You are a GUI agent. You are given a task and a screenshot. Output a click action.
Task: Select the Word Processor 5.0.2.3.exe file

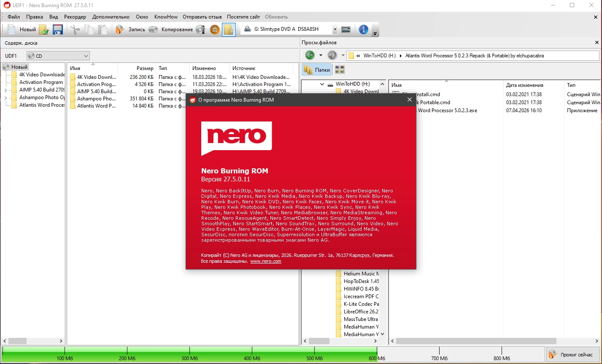(447, 111)
